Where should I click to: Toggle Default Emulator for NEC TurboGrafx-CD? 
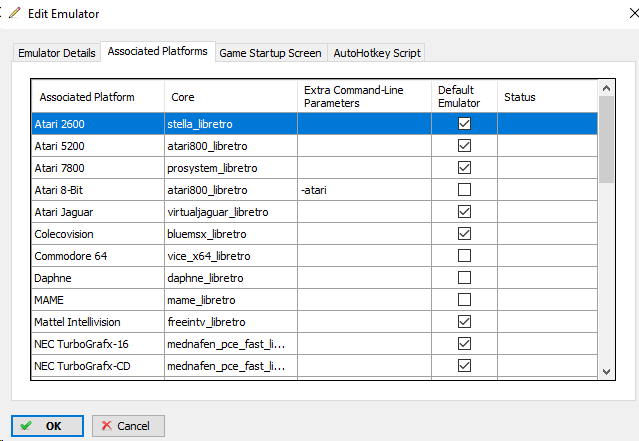pyautogui.click(x=464, y=366)
